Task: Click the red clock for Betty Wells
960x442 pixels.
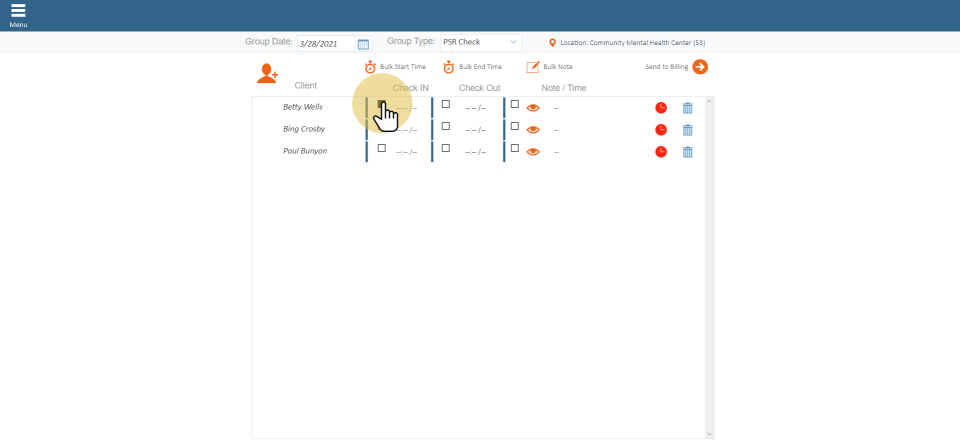Action: click(661, 107)
